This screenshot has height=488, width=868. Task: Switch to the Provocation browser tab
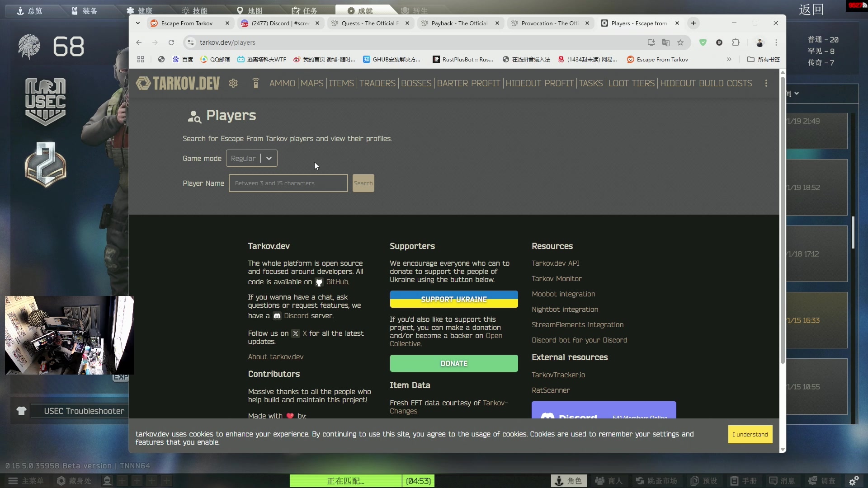pos(550,23)
